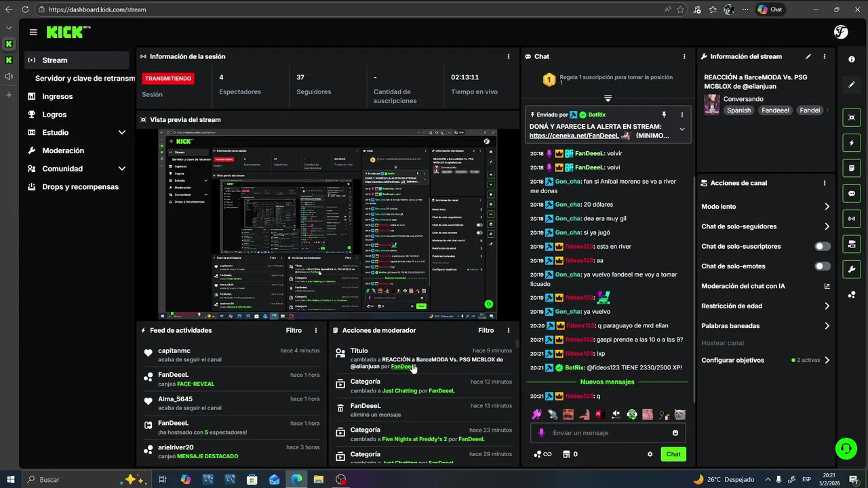The height and width of the screenshot is (488, 868).
Task: Open Restricción de edad settings arrow
Action: (x=827, y=306)
